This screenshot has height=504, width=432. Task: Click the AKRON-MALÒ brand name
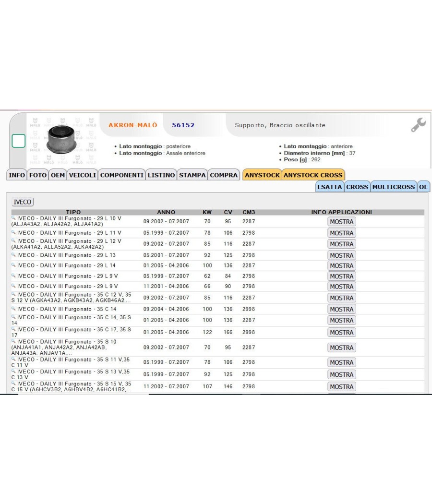[133, 125]
